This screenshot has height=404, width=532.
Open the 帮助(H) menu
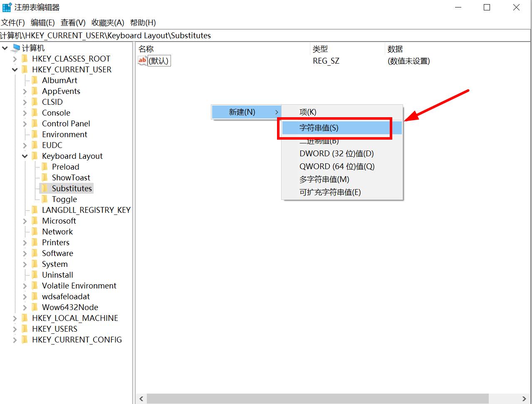click(x=143, y=22)
